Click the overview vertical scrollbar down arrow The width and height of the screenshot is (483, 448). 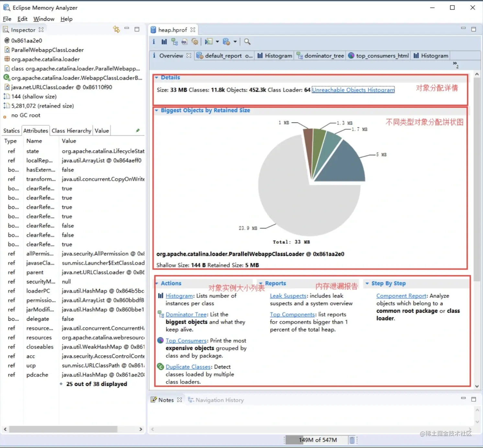[x=477, y=386]
